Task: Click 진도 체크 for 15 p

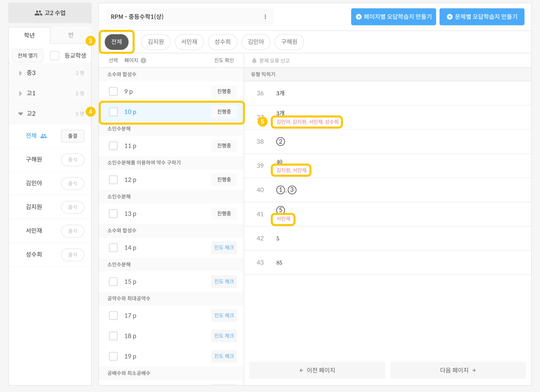Action: pyautogui.click(x=224, y=281)
